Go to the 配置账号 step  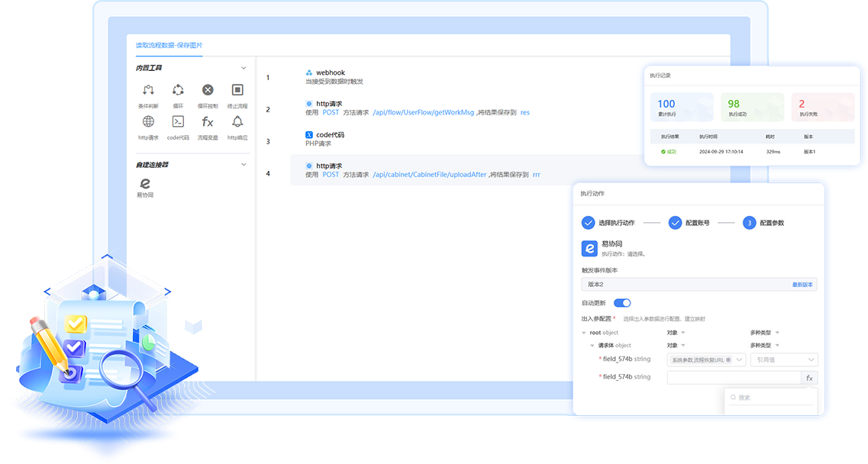tap(675, 223)
